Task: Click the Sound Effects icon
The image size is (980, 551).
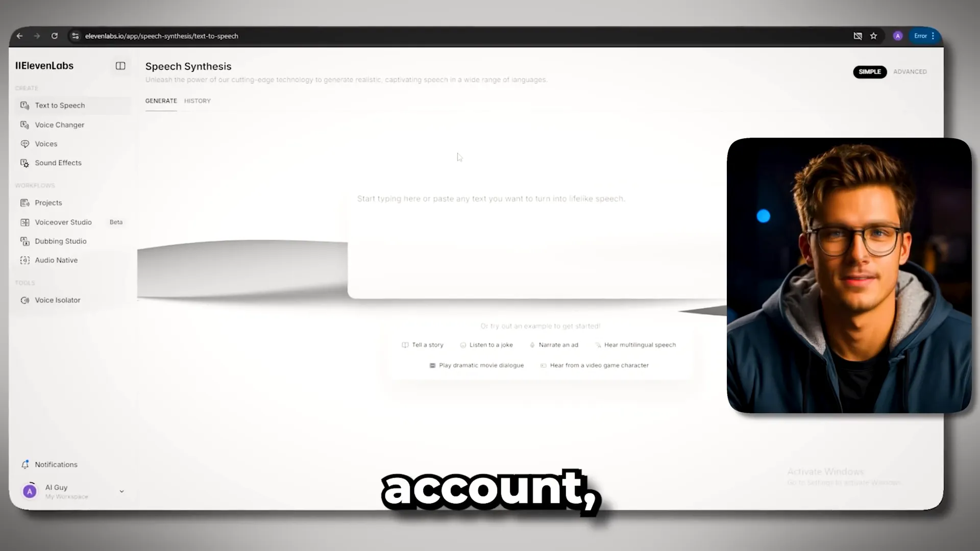Action: [25, 163]
